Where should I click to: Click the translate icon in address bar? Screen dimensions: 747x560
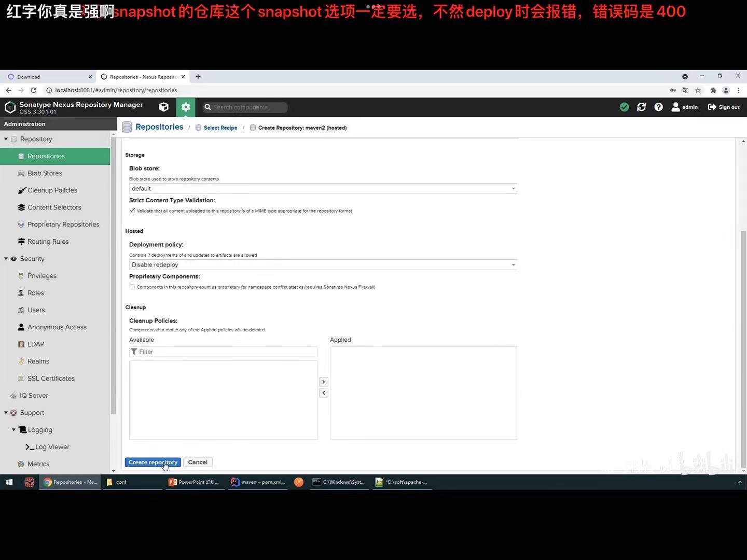coord(685,90)
